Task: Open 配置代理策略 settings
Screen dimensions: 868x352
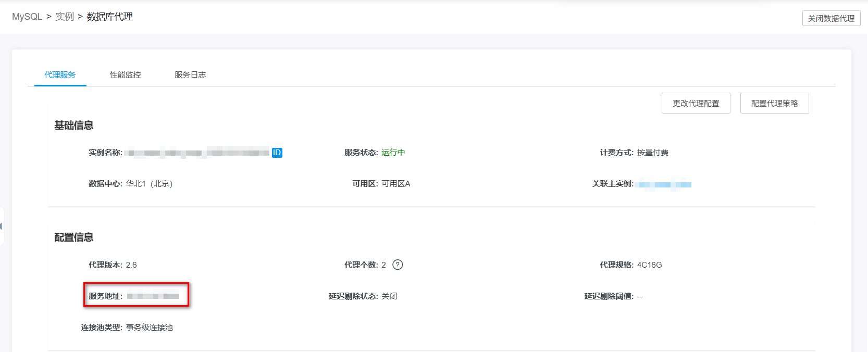Action: tap(774, 103)
